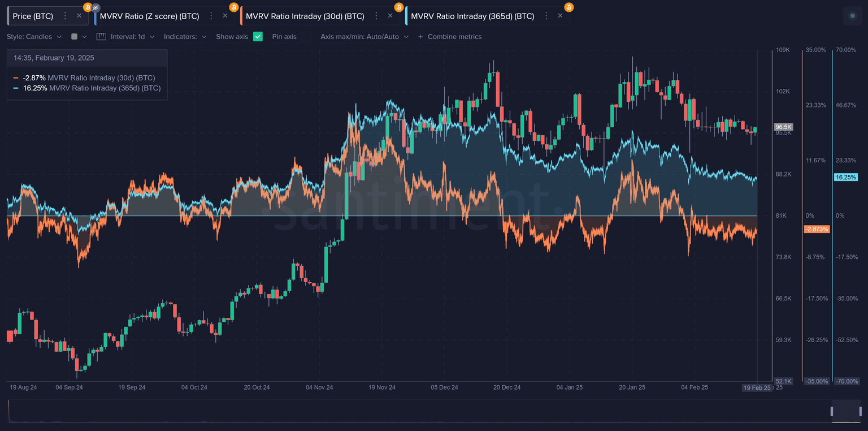Open the Price (BTC) metric options menu
This screenshot has height=431, width=868.
click(65, 16)
